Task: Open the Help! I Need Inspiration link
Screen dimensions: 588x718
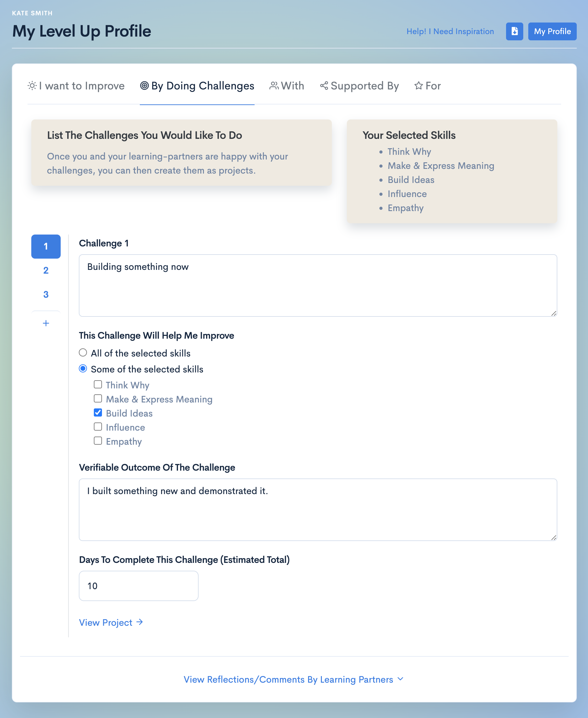Action: point(450,32)
